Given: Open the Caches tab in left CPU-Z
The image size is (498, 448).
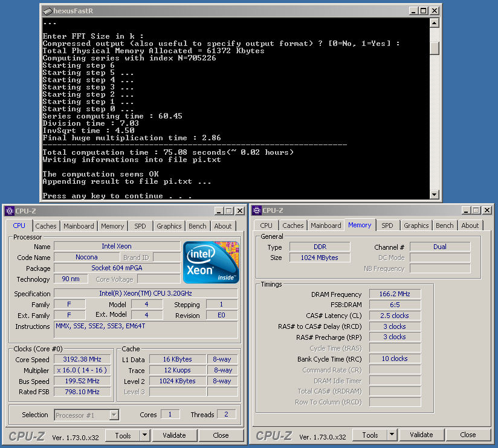Looking at the screenshot, I should pos(46,226).
